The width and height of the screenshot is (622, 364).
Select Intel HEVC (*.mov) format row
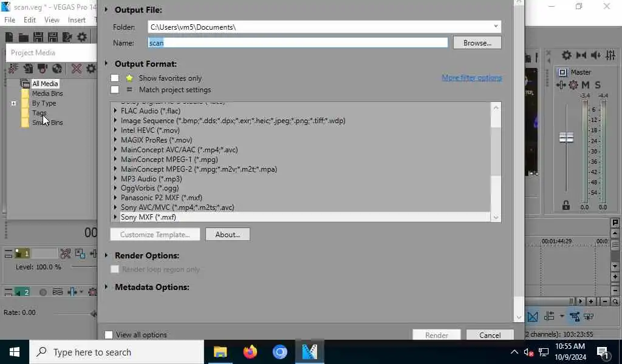pos(150,130)
